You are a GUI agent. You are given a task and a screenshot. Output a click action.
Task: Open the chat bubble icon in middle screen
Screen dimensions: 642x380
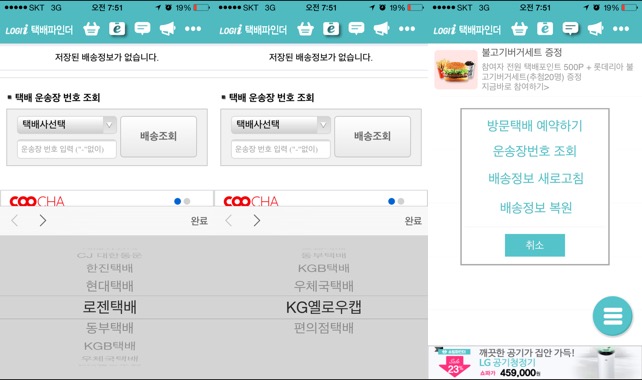click(x=356, y=29)
